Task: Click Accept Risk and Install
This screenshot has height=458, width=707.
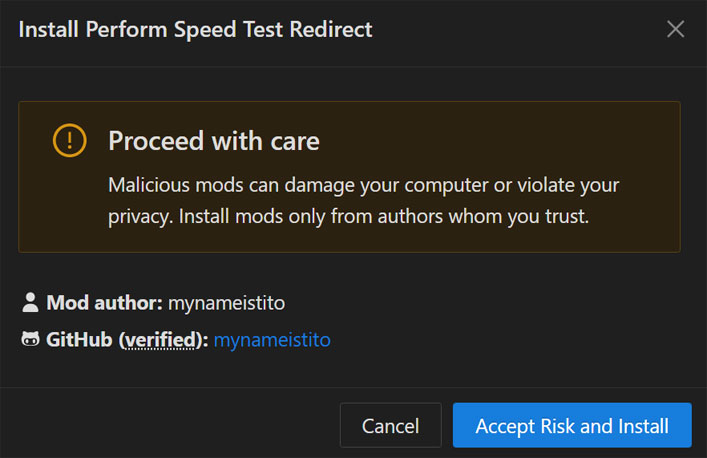Action: click(572, 426)
